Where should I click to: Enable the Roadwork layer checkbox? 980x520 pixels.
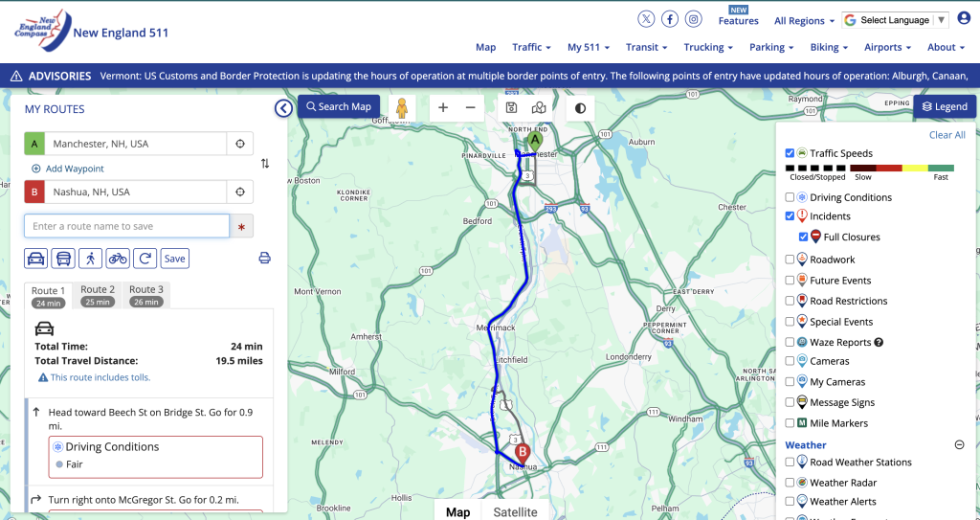point(790,260)
